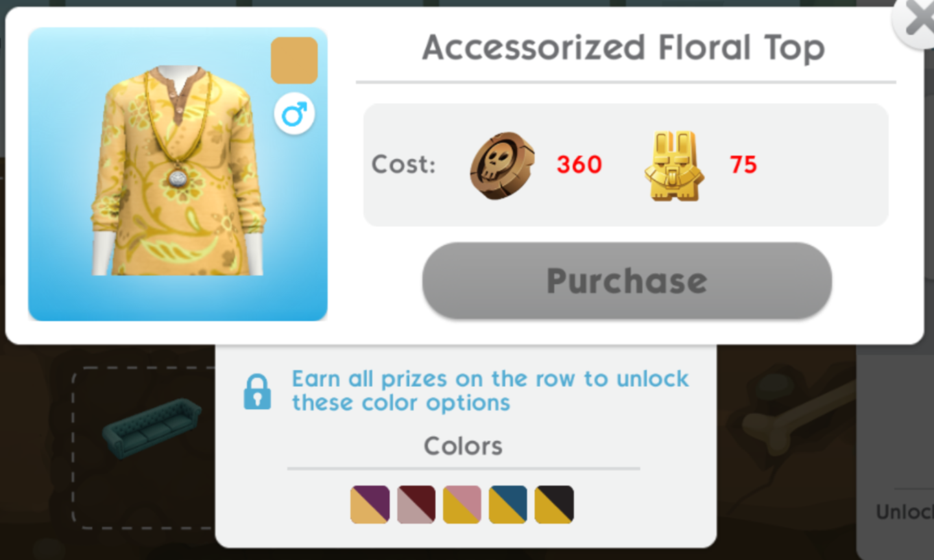Image resolution: width=934 pixels, height=560 pixels.
Task: Click the floral top preview image
Action: point(178,174)
